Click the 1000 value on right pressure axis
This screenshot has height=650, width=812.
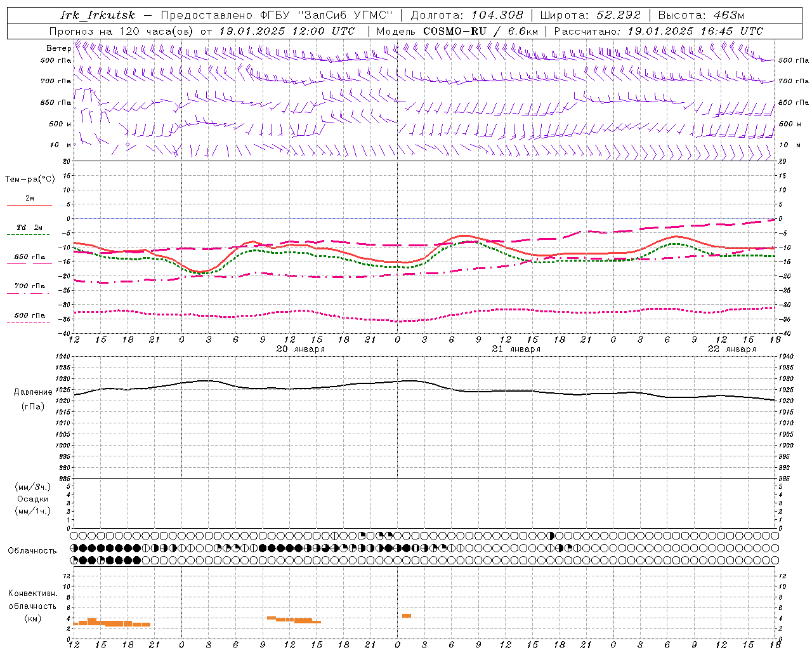pos(786,446)
